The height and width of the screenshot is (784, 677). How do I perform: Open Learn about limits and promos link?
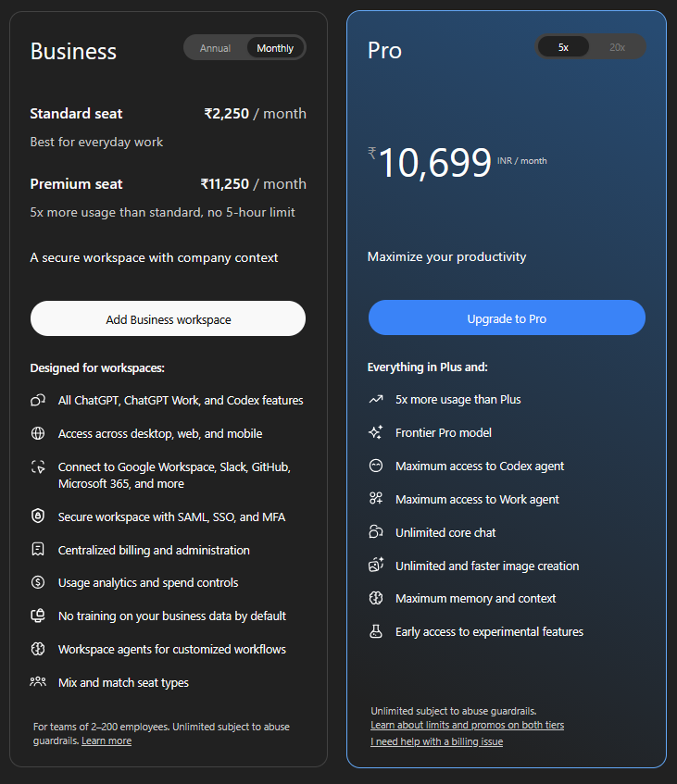pos(468,725)
